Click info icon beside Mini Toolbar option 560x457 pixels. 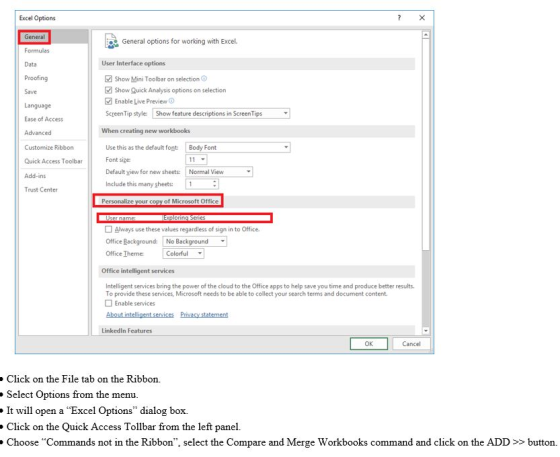pos(204,79)
